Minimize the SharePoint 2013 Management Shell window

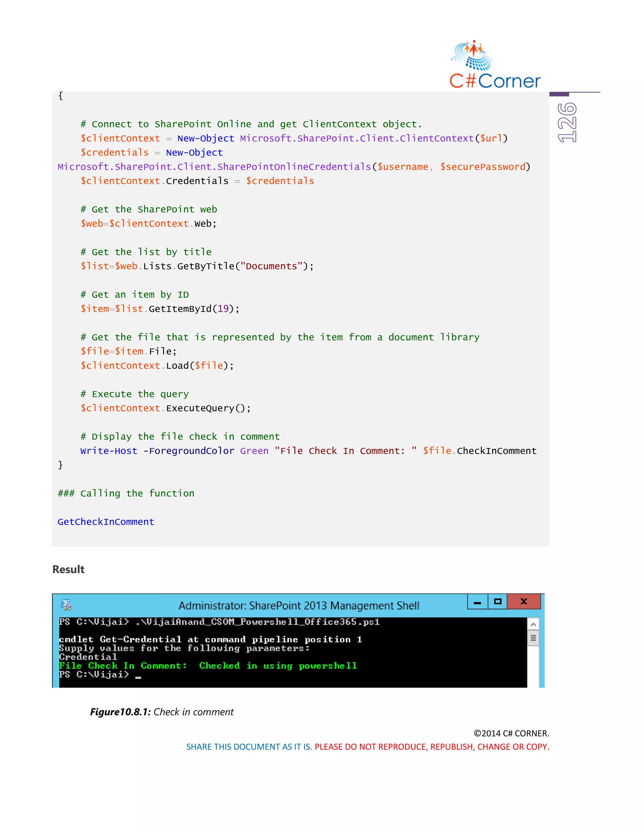pyautogui.click(x=477, y=601)
